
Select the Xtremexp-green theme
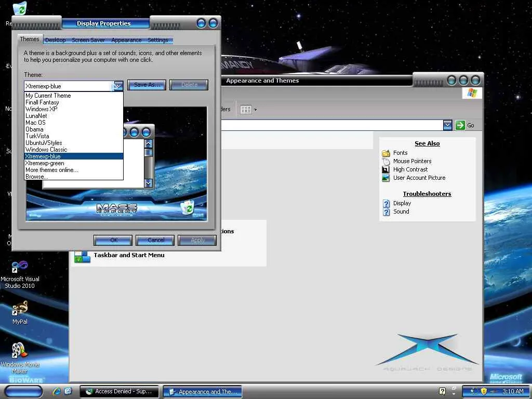click(x=74, y=163)
